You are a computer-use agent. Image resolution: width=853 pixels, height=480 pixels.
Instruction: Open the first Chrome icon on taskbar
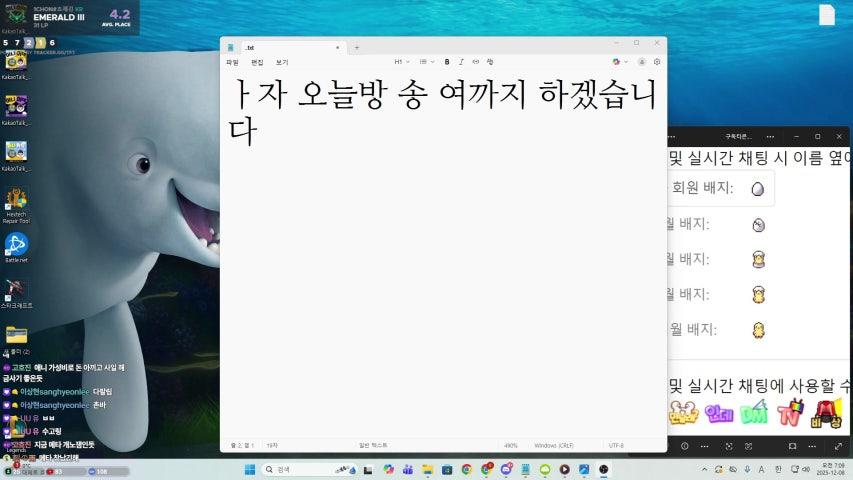coord(467,469)
